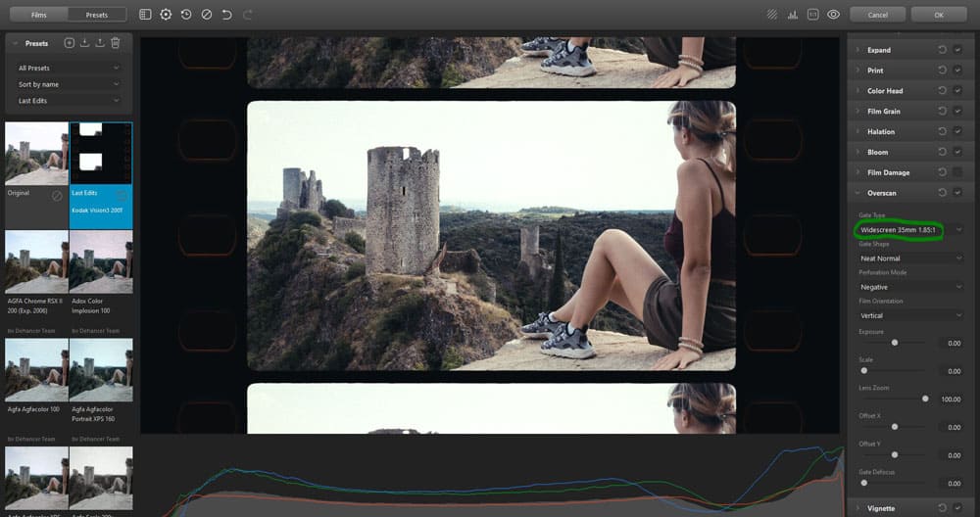980x517 pixels.
Task: Open settings via the gear icon
Action: (166, 15)
